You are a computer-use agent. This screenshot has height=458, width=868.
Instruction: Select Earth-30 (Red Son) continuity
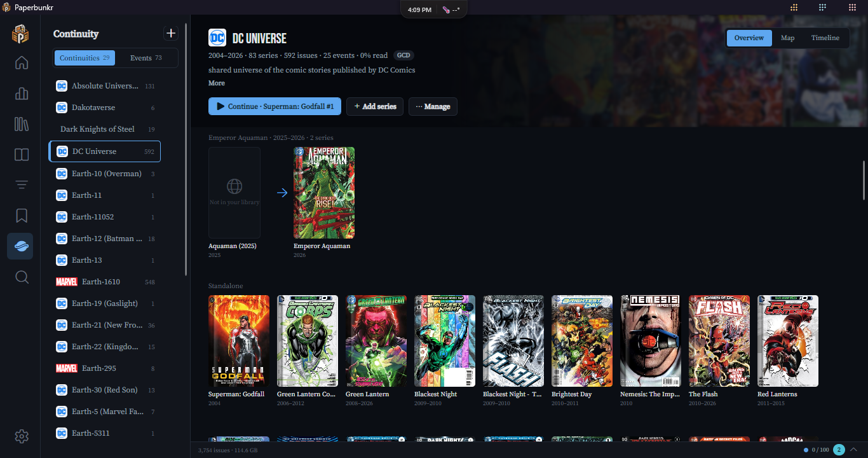105,390
